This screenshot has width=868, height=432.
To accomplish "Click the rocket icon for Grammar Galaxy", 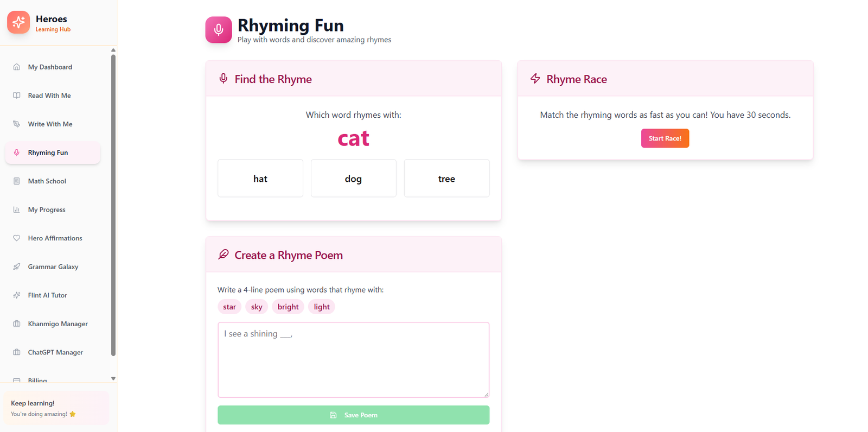I will 17,267.
